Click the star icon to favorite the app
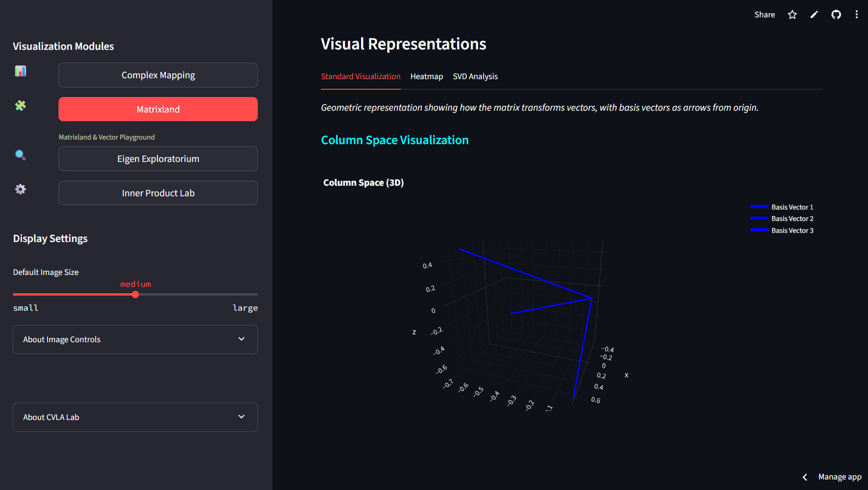The image size is (868, 490). (x=792, y=14)
